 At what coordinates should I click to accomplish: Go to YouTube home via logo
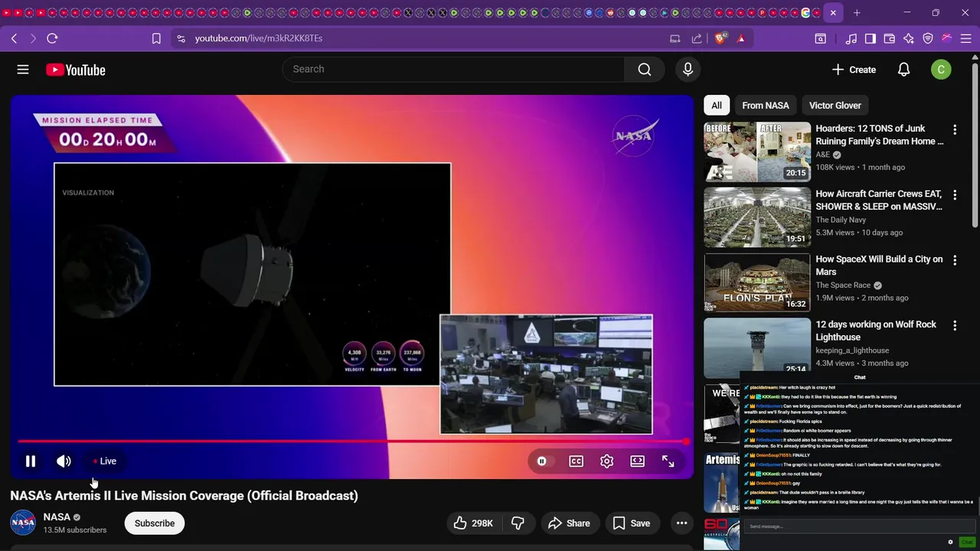[x=75, y=70]
